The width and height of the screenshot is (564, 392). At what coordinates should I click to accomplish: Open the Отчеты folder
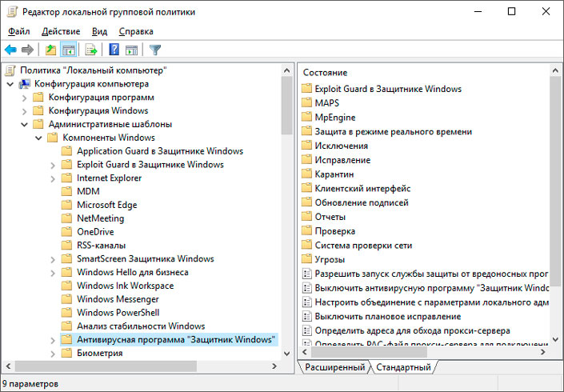pyautogui.click(x=330, y=217)
